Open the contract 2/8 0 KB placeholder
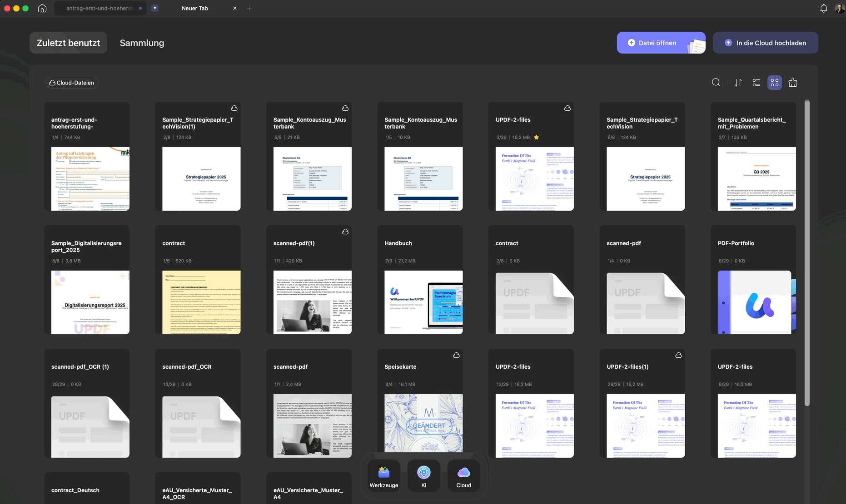 535,302
